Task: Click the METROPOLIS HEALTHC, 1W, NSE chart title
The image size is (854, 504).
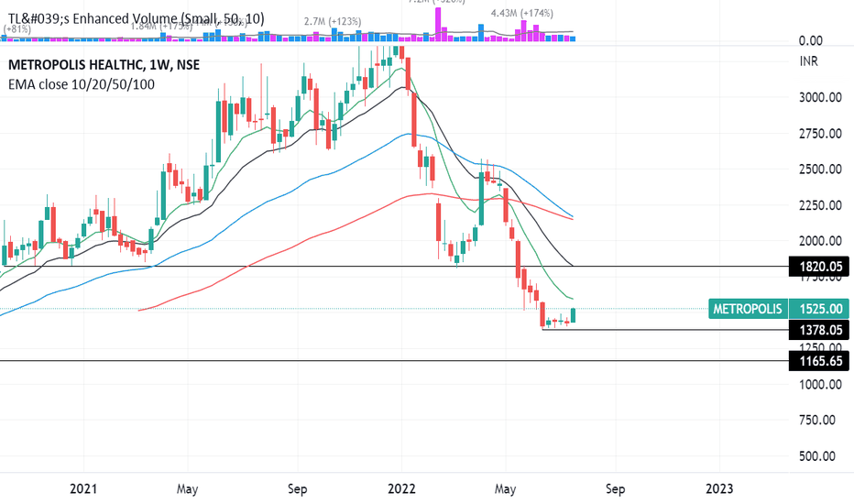Action: [104, 65]
